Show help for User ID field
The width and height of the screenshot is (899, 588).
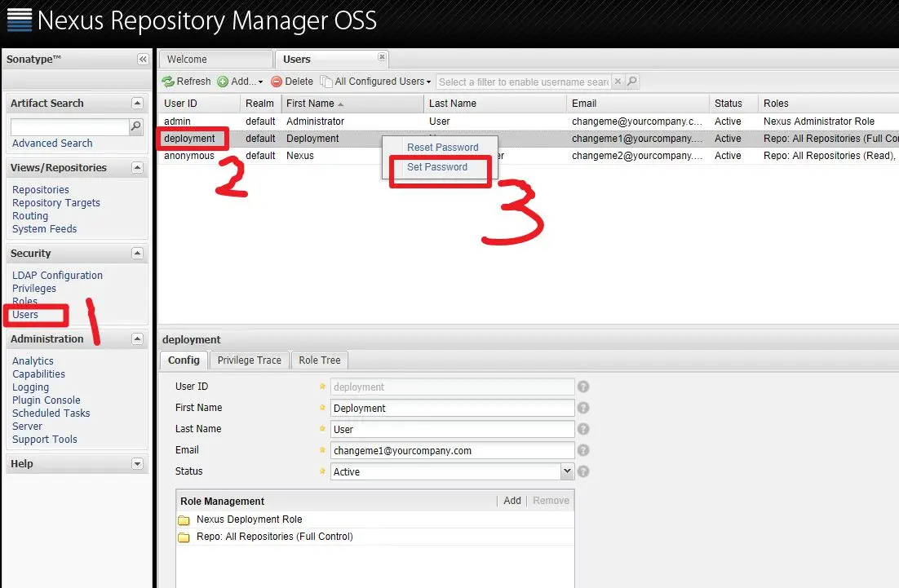tap(583, 387)
